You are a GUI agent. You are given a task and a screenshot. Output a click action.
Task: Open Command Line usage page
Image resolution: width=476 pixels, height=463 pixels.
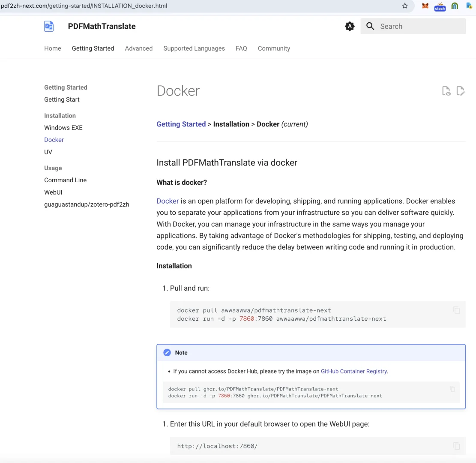coord(65,180)
